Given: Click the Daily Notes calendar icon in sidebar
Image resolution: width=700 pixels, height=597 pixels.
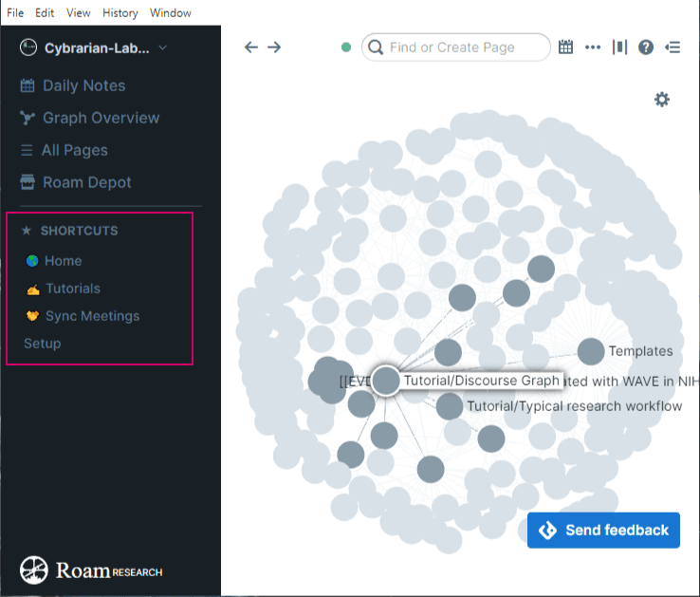Looking at the screenshot, I should click(x=28, y=85).
